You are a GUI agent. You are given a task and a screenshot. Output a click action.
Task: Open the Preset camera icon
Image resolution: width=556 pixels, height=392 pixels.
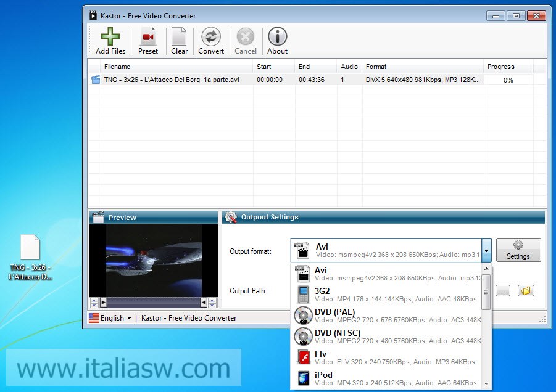coord(148,37)
